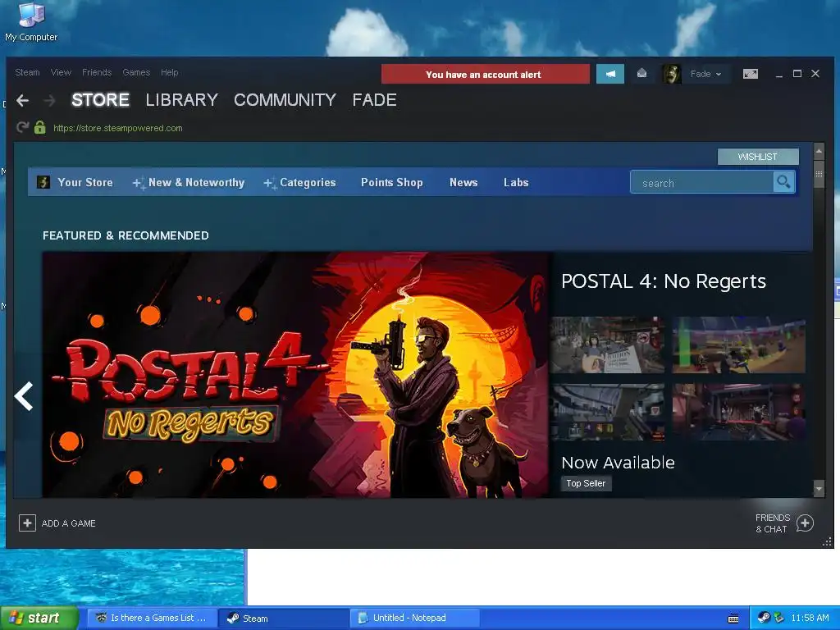Click the Fade profile avatar
This screenshot has height=630, width=840.
click(671, 74)
